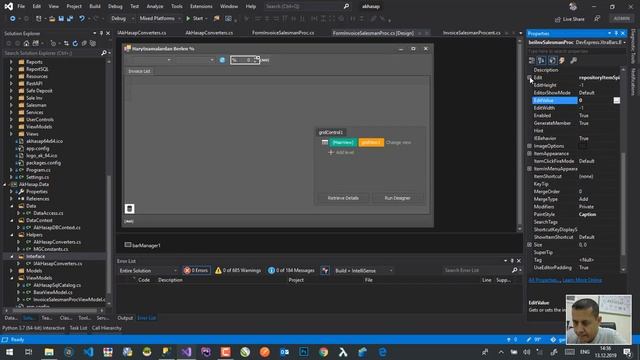Screen dimensions: 640x360
Task: Open the Build menu
Action: tap(95, 7)
